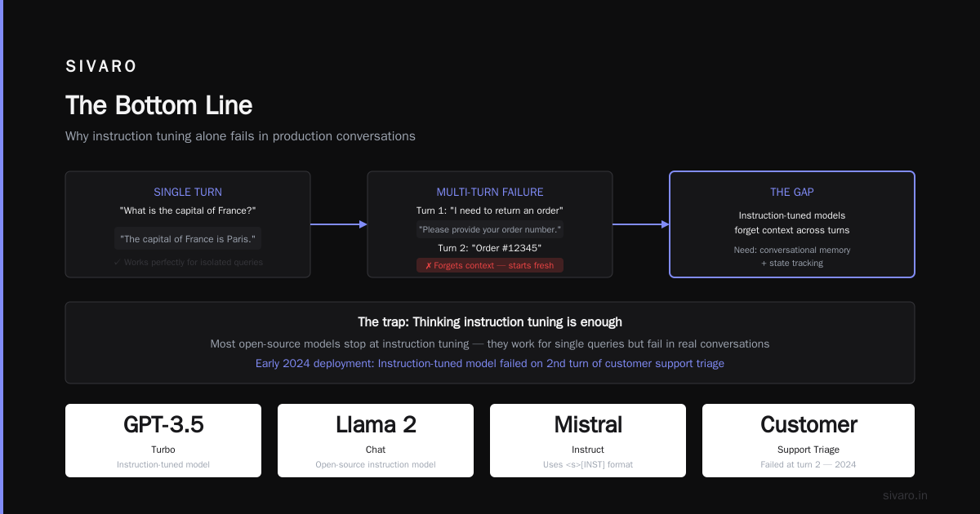Click 'Need: conversational memory' note
This screenshot has width=980, height=514.
[792, 250]
